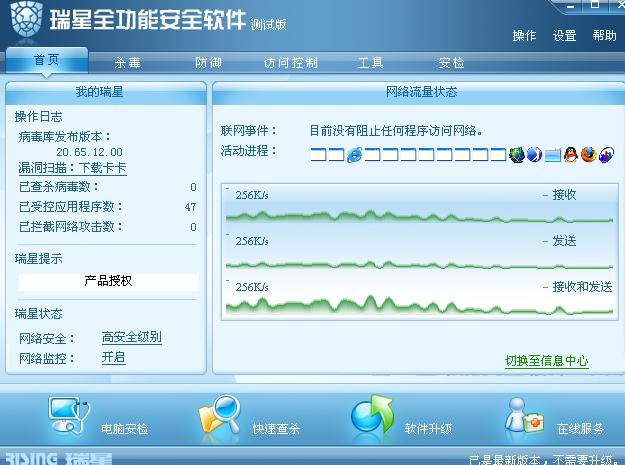Open the 帮助 menu

click(604, 35)
